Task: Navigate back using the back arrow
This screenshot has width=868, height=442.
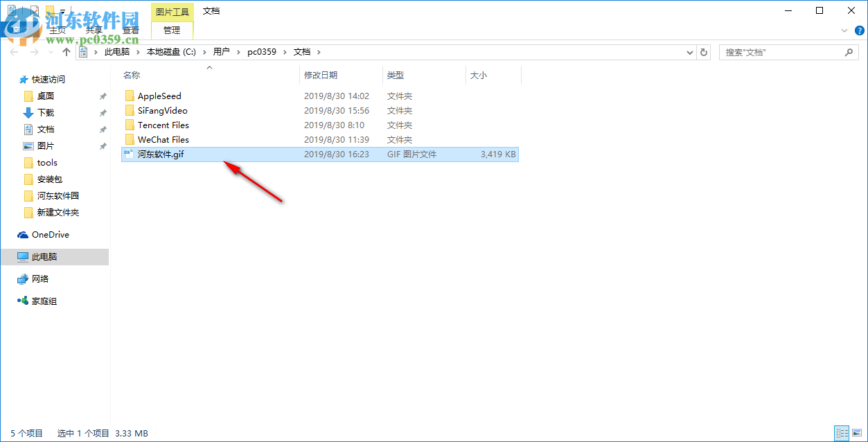Action: click(14, 52)
